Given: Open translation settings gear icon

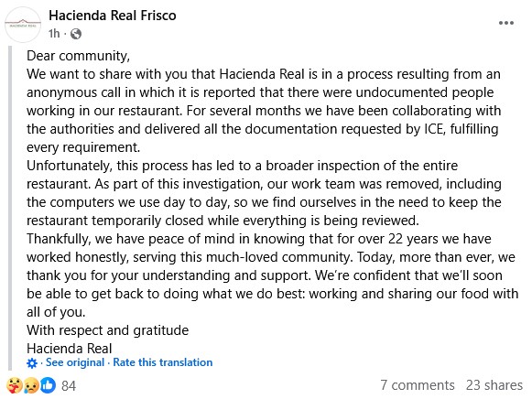Looking at the screenshot, I should [x=32, y=363].
